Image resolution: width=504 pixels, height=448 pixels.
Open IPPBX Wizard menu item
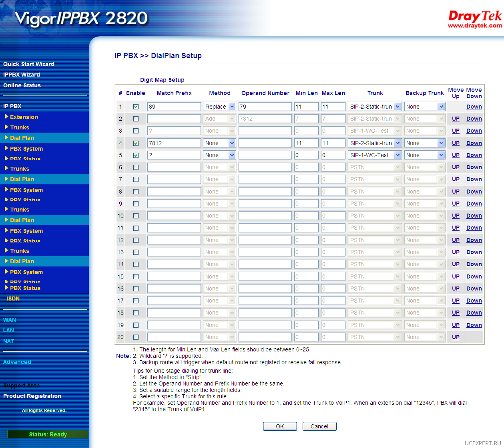[22, 75]
